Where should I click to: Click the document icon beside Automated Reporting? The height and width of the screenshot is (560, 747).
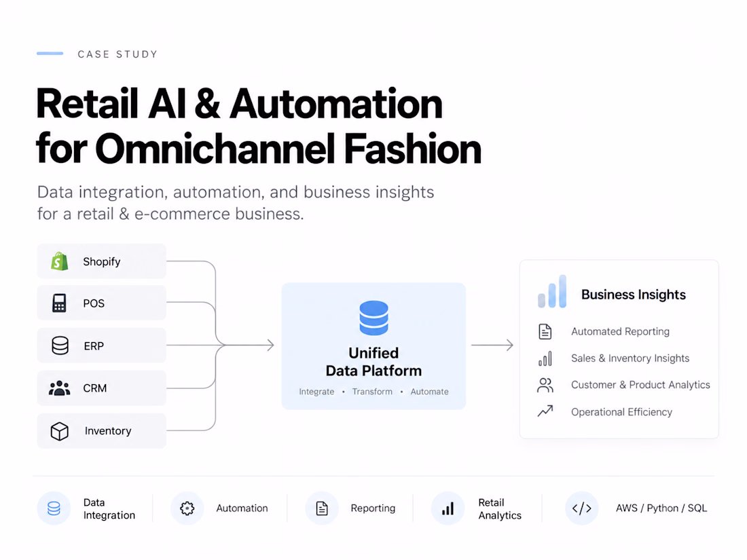click(545, 331)
